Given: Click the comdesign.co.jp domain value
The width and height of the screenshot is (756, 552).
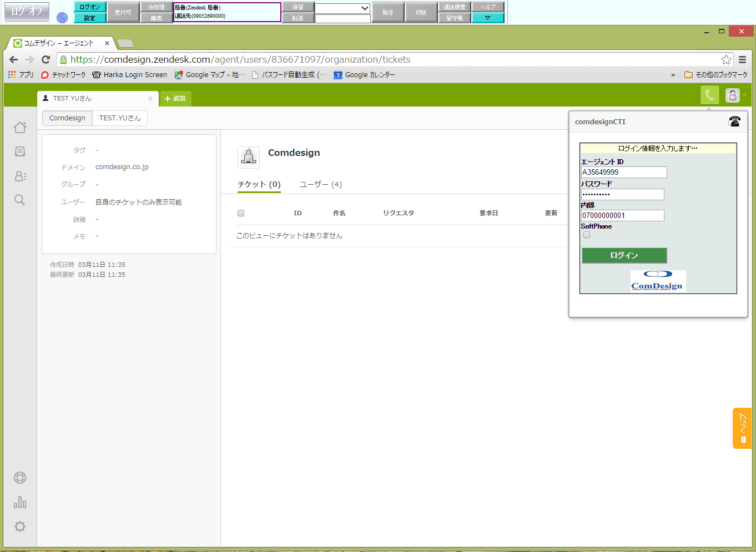Looking at the screenshot, I should [x=122, y=167].
